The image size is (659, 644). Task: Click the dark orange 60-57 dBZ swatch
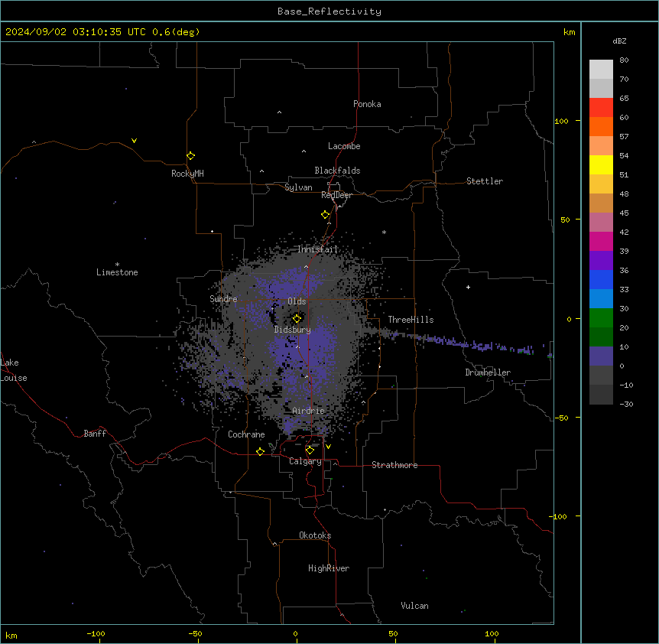click(x=601, y=126)
